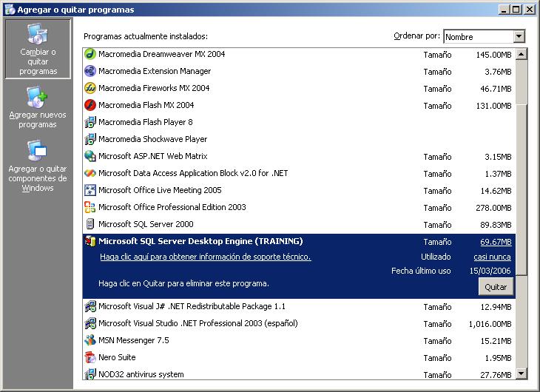Click the scrollbar down arrow
This screenshot has width=540, height=392.
click(x=522, y=373)
